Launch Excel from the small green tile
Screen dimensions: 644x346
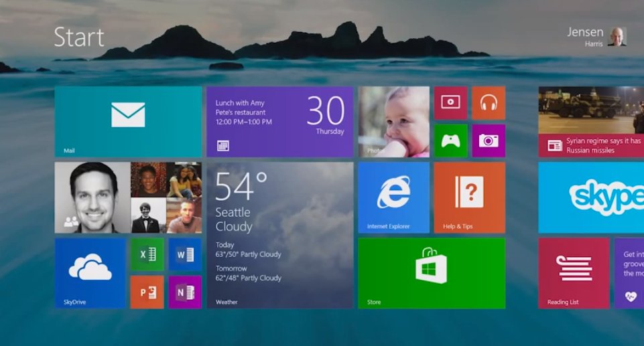coord(147,254)
